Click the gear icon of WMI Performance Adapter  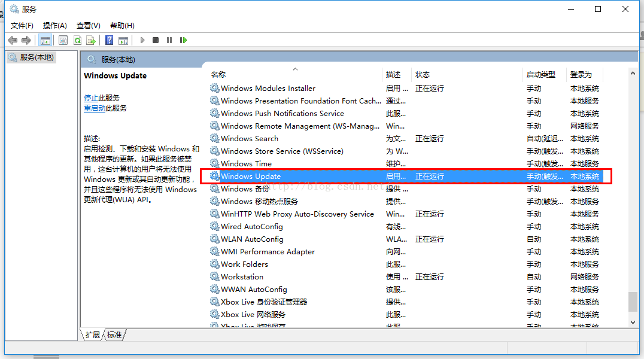coord(214,251)
